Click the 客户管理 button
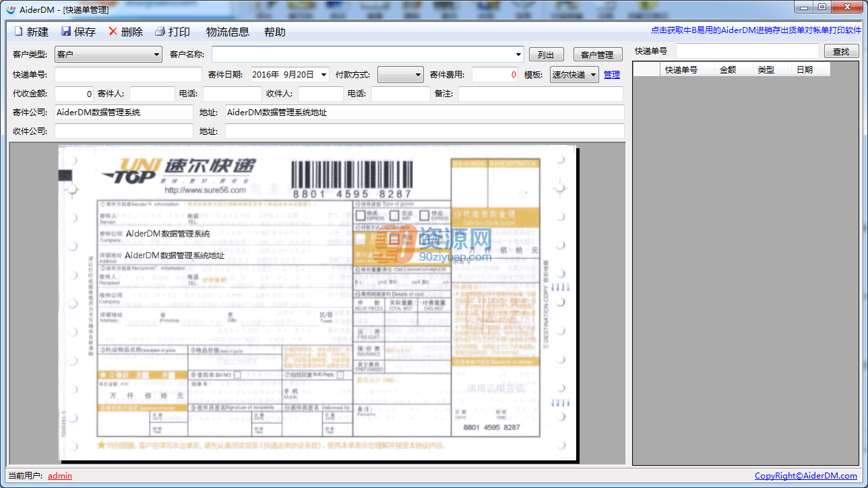Viewport: 868px width, 488px height. [x=597, y=55]
